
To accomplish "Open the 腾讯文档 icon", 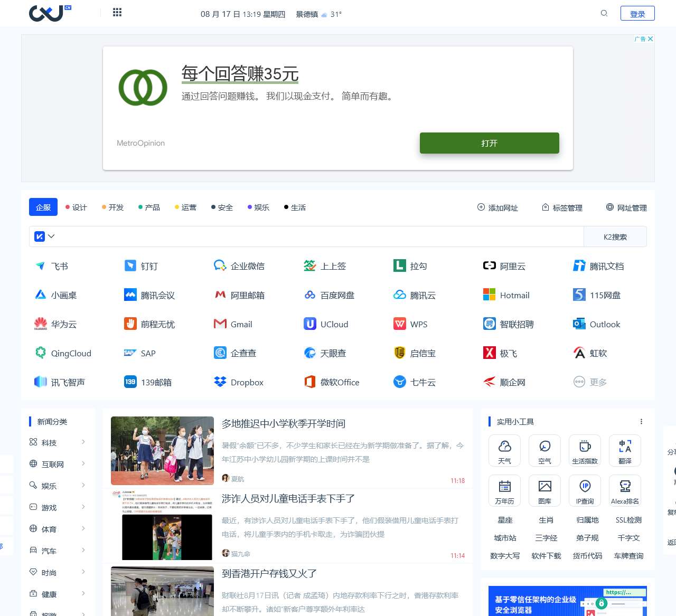I will [x=579, y=266].
